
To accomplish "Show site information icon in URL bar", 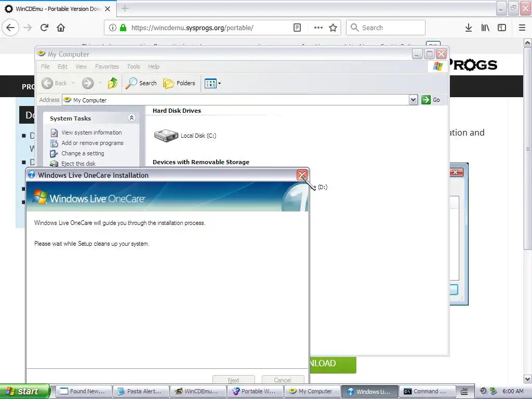I will click(113, 28).
